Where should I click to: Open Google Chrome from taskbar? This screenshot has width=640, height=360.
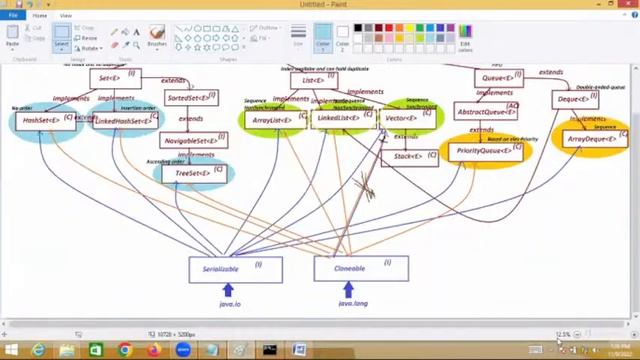pyautogui.click(x=125, y=350)
